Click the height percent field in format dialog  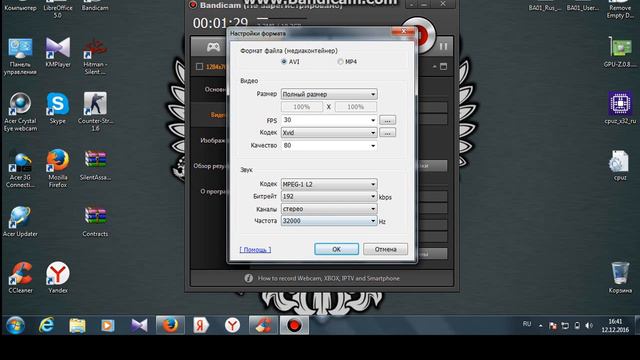click(356, 107)
